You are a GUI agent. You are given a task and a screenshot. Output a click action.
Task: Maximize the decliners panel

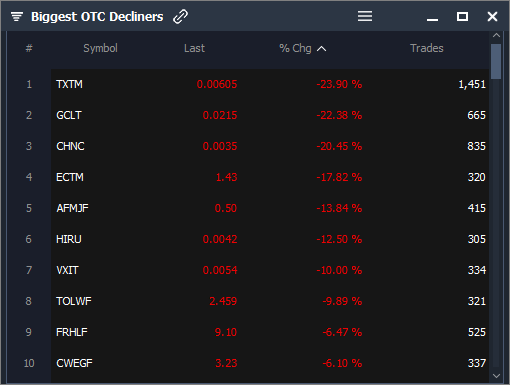click(462, 16)
